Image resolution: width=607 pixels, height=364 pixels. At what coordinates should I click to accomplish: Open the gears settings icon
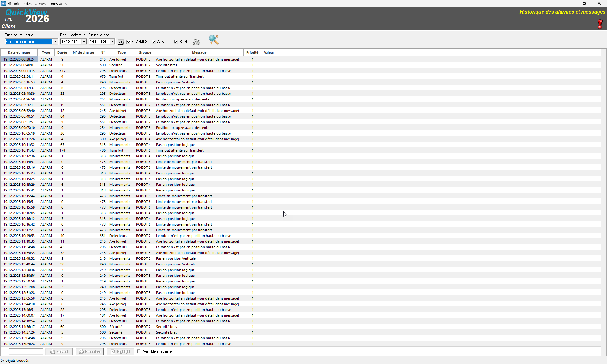click(197, 42)
